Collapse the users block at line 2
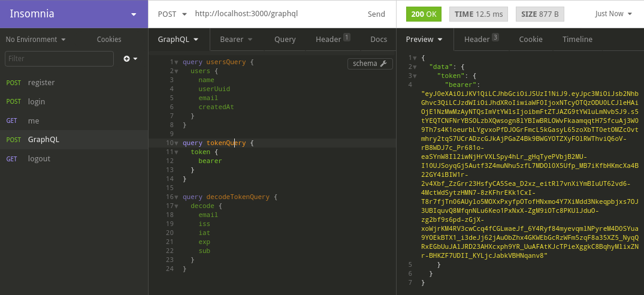Image resolution: width=644 pixels, height=295 pixels. 176,71
